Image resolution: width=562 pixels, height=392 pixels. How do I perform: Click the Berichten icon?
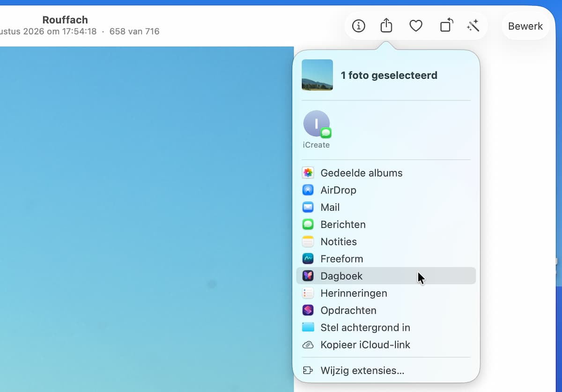(x=308, y=225)
